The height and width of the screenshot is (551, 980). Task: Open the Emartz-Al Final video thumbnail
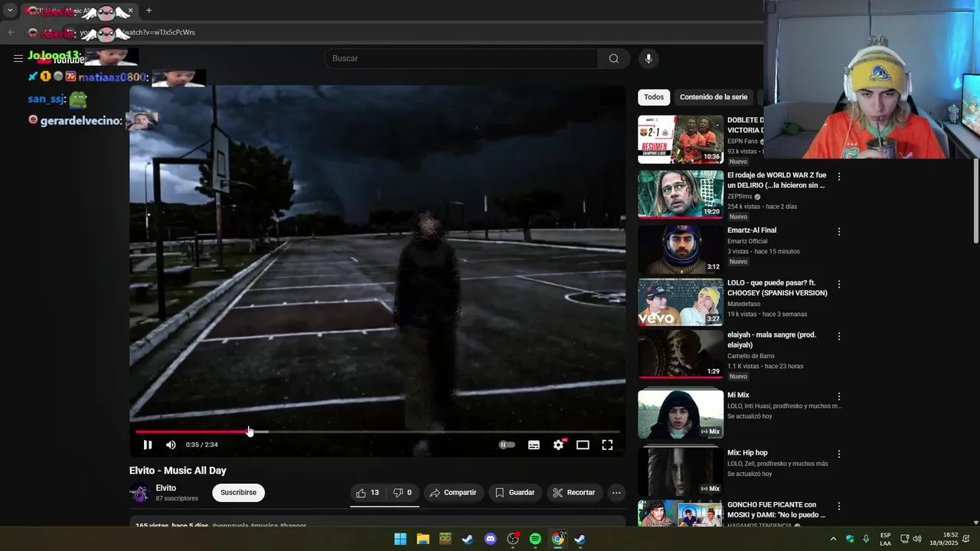tap(681, 249)
